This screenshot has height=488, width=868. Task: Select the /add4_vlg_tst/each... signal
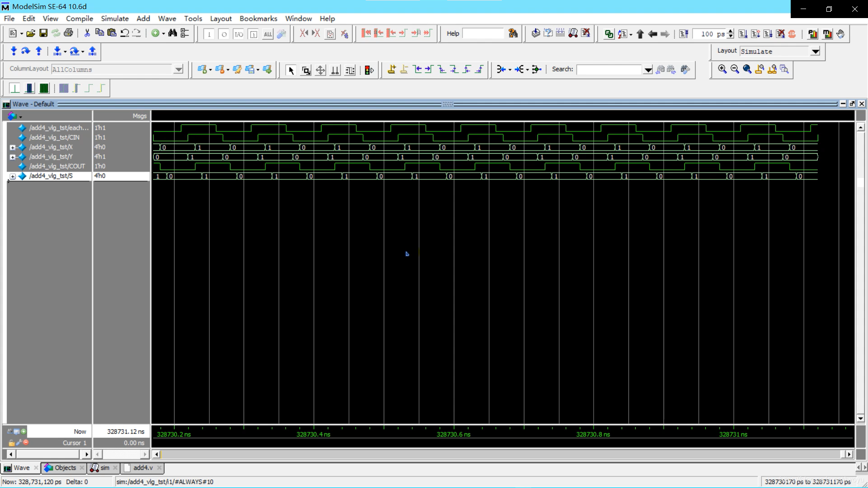click(59, 128)
